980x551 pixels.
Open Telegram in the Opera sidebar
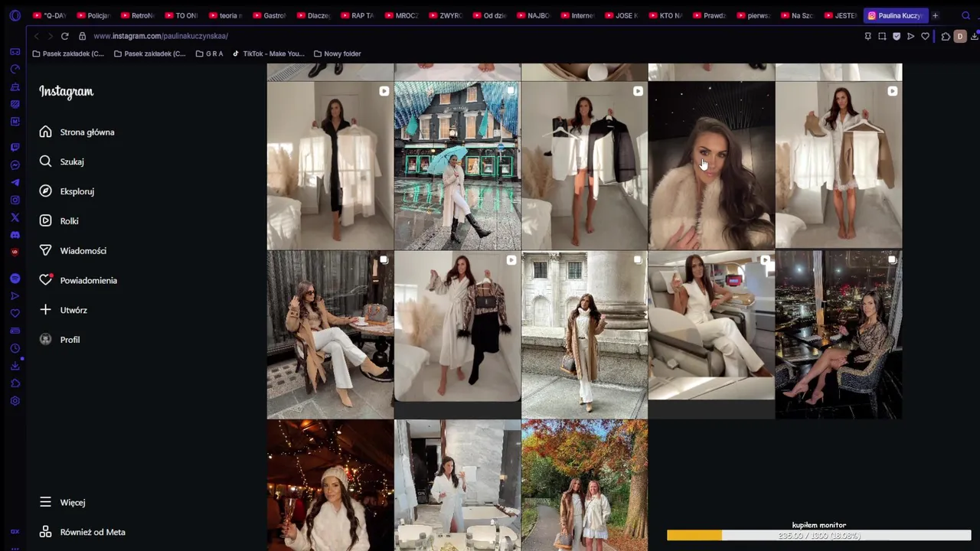(x=15, y=183)
